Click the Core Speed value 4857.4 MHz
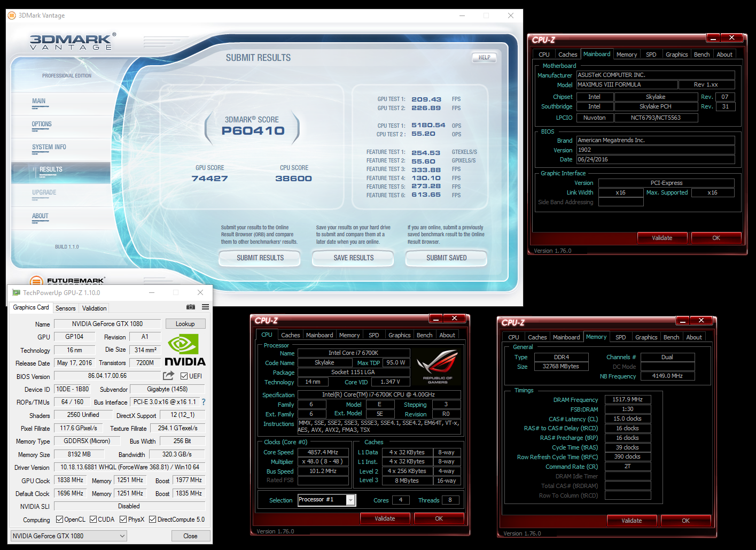Image resolution: width=756 pixels, height=550 pixels. (323, 452)
